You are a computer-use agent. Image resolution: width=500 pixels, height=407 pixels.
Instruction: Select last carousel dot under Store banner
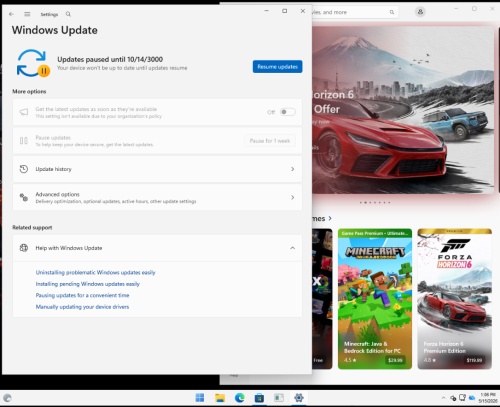[x=389, y=202]
